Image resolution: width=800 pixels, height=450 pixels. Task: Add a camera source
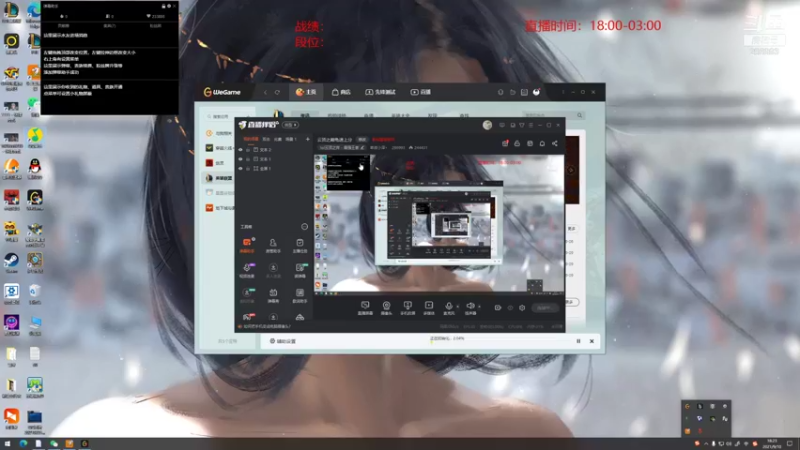point(386,308)
